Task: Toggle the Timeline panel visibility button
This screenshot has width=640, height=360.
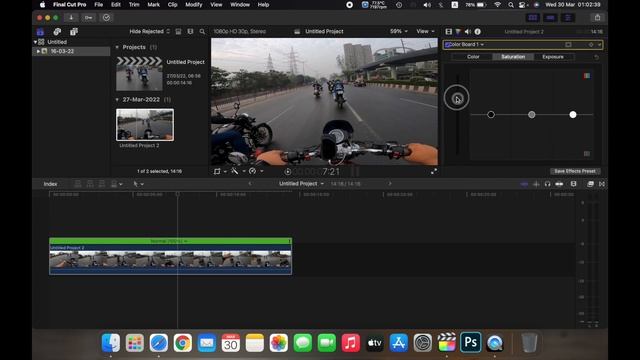Action: point(550,18)
